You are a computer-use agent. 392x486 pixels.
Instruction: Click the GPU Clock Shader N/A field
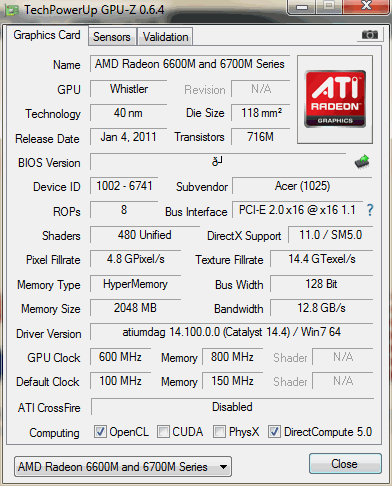343,357
